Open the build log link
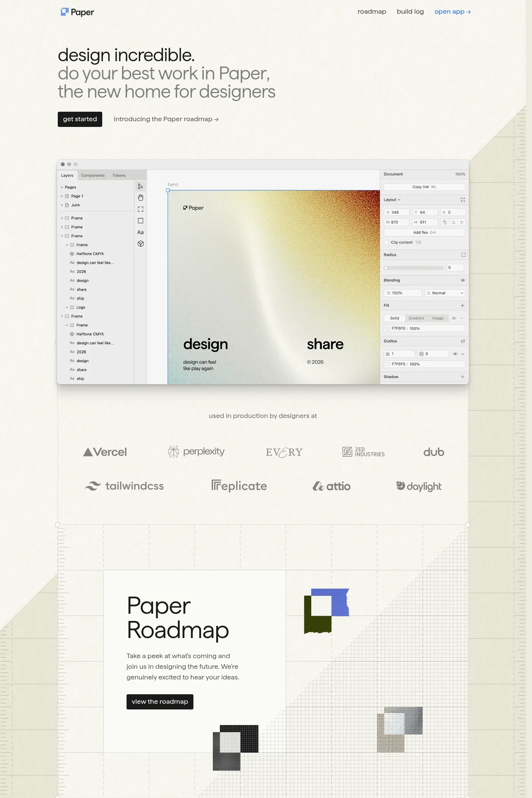This screenshot has height=798, width=532. [410, 12]
